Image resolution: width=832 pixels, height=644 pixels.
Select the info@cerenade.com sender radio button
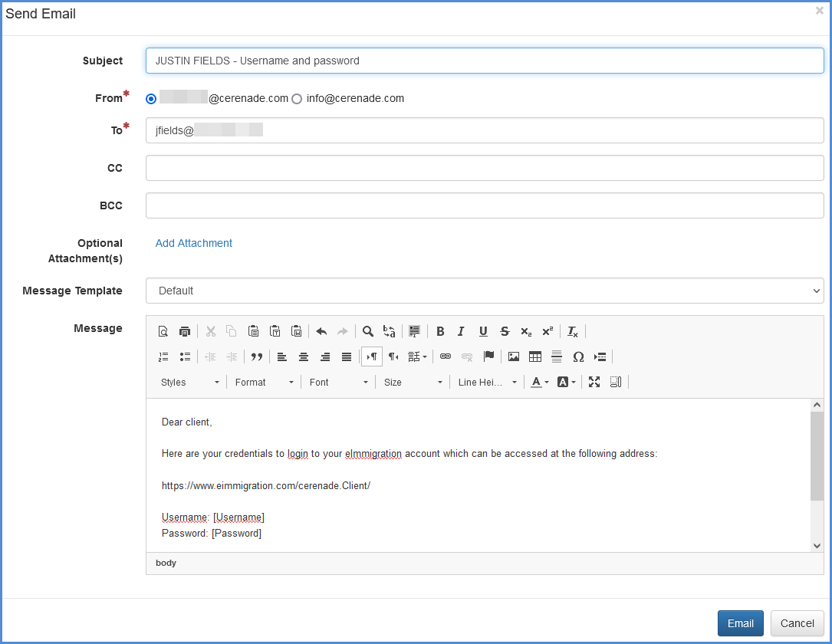pyautogui.click(x=297, y=98)
